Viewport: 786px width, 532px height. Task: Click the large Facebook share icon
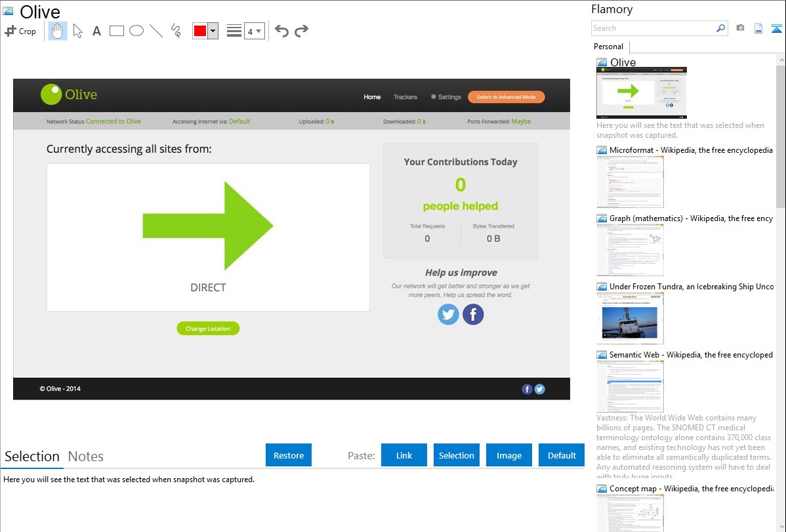[x=472, y=314]
